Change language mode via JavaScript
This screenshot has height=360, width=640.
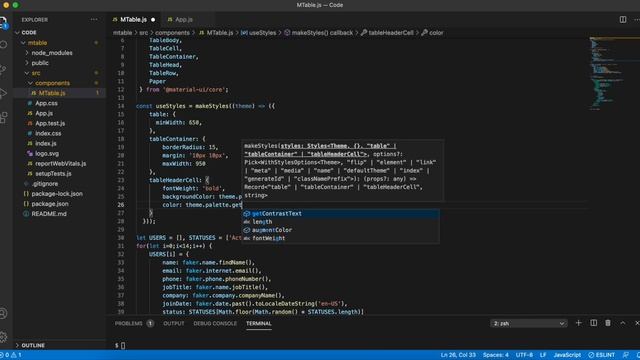567,355
